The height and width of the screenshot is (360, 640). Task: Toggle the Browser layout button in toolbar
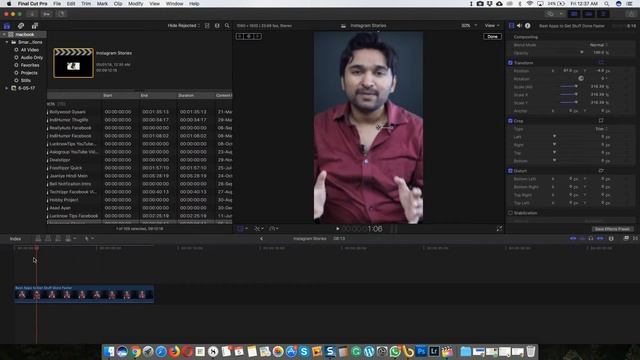tap(574, 14)
